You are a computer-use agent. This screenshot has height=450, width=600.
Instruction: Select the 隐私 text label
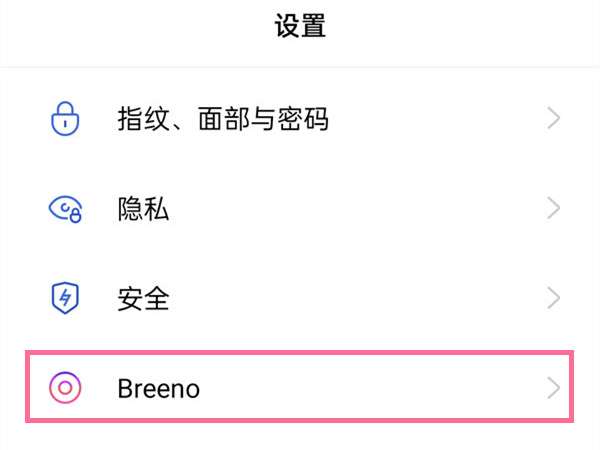143,208
